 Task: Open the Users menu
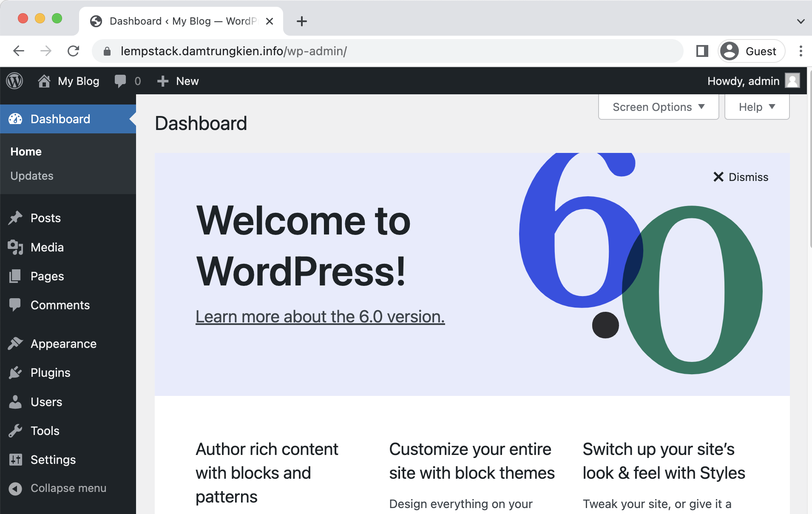pyautogui.click(x=68, y=402)
